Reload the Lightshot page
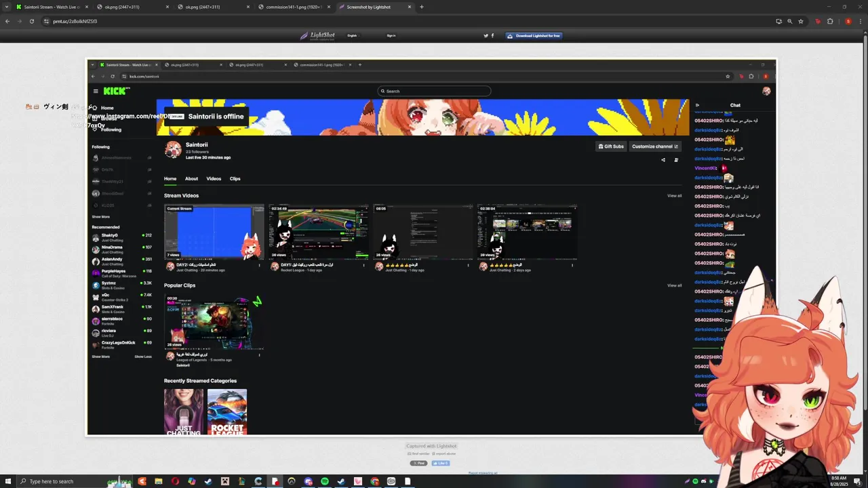This screenshot has height=488, width=868. pos(31,21)
